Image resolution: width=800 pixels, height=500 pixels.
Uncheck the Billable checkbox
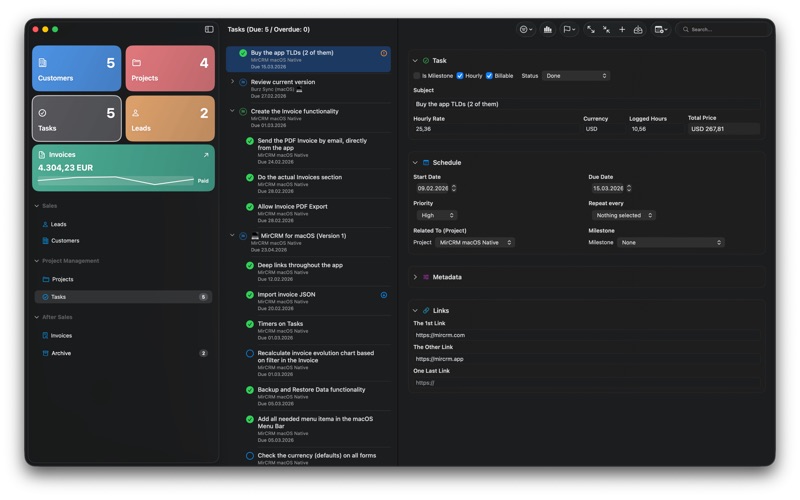pos(489,76)
